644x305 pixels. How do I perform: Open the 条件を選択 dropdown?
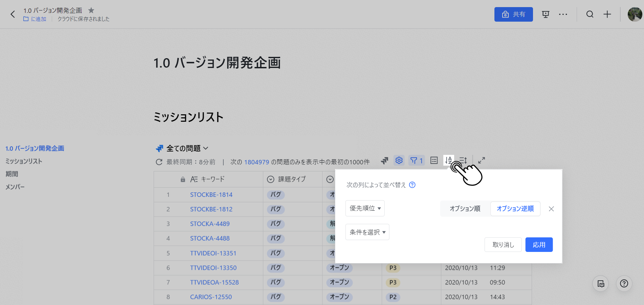[367, 232]
